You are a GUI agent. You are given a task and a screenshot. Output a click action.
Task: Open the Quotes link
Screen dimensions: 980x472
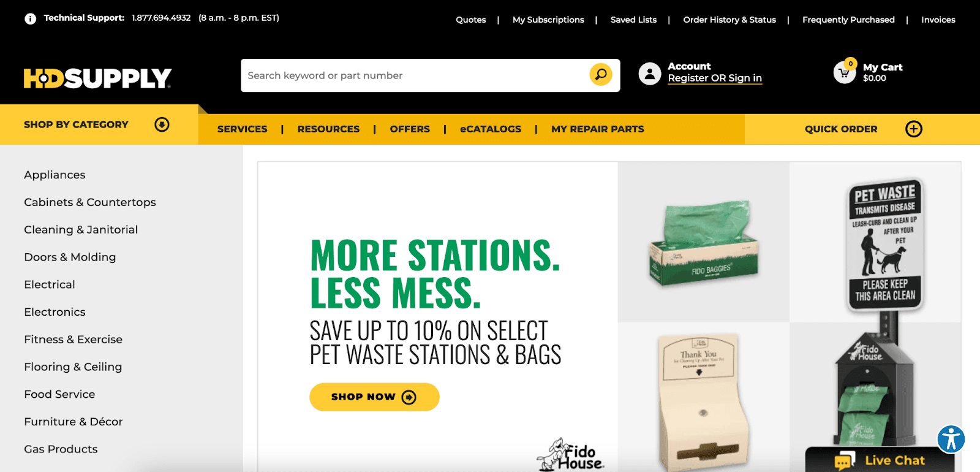[x=470, y=20]
